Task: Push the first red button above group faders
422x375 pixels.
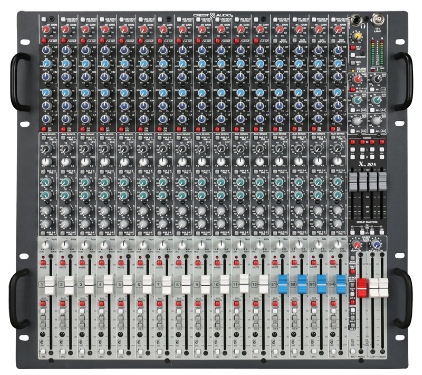Action: point(353,142)
